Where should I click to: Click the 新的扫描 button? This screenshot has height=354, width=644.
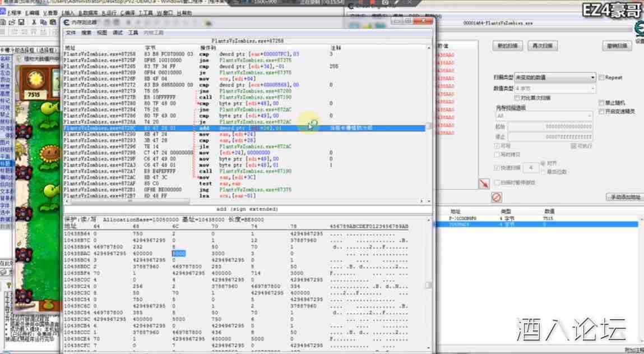[x=508, y=45]
